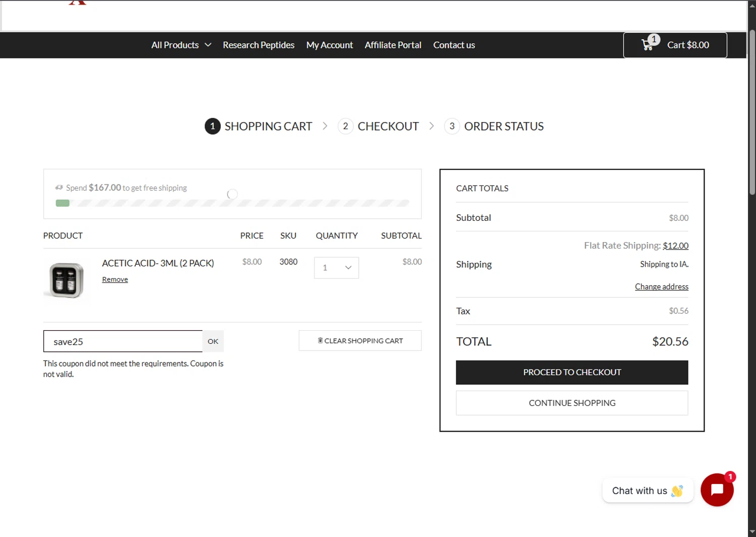The width and height of the screenshot is (756, 537).
Task: Open the Chat with us bubble
Action: tap(648, 491)
